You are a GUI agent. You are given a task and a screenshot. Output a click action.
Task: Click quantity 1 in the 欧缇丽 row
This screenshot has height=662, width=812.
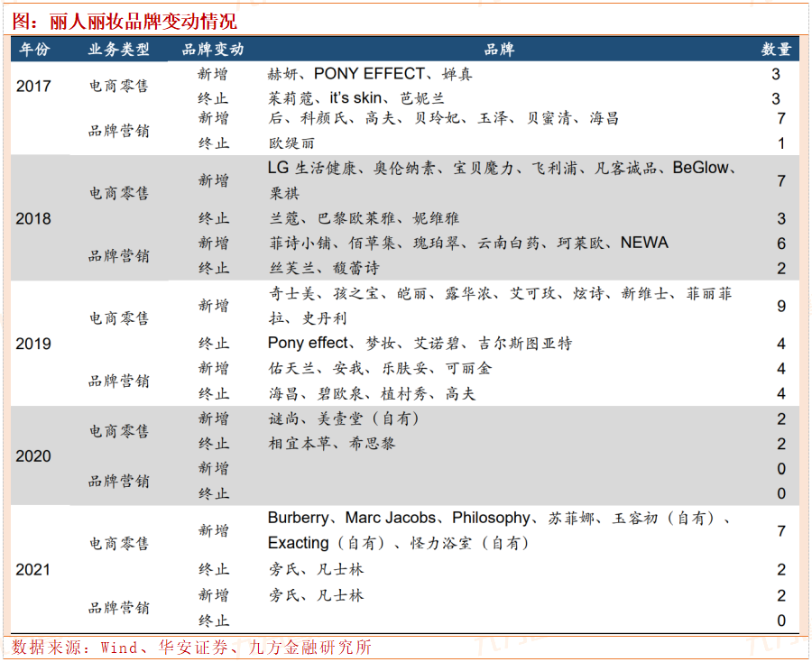click(781, 143)
